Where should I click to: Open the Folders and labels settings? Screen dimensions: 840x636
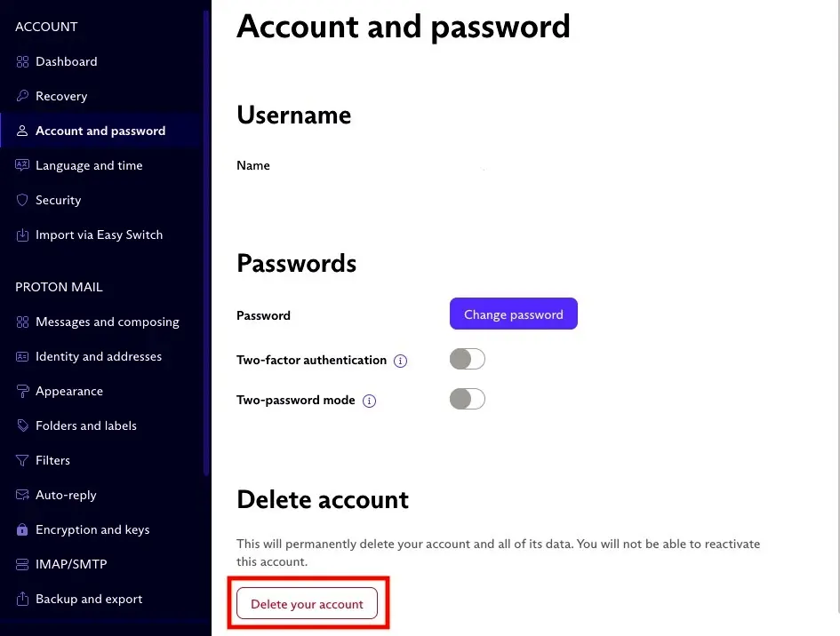(x=86, y=425)
